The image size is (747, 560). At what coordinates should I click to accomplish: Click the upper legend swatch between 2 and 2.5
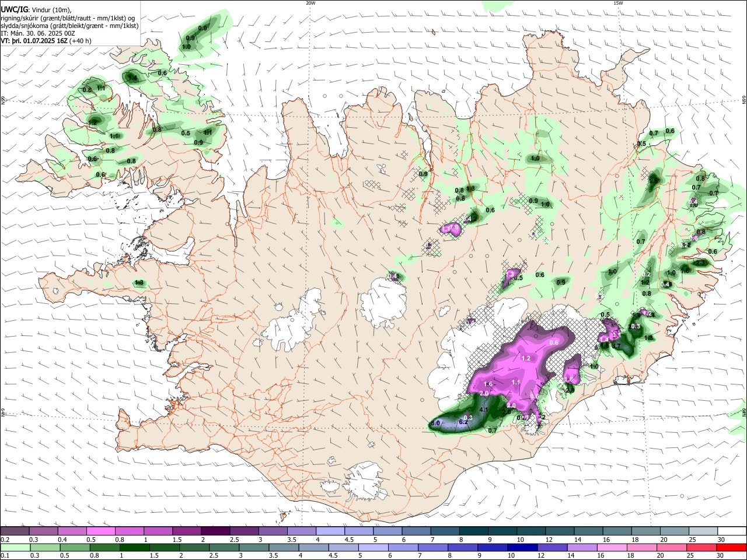(x=215, y=531)
